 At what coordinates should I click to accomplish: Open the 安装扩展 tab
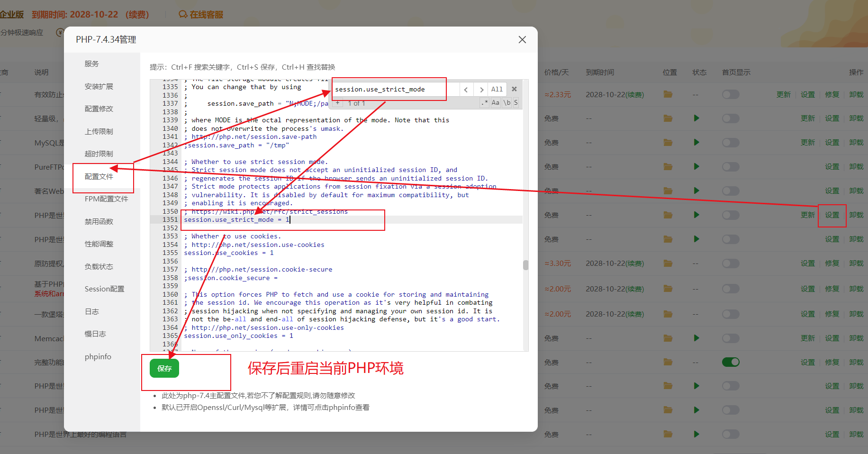tap(99, 86)
